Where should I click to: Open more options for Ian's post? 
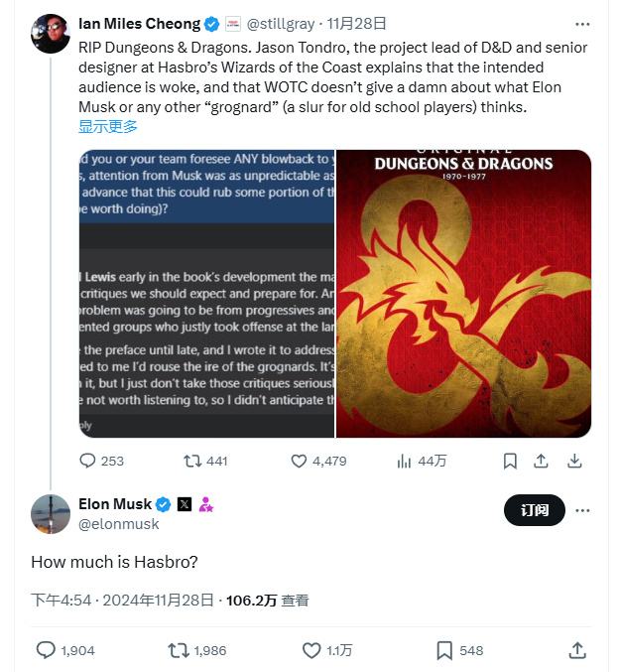582,23
